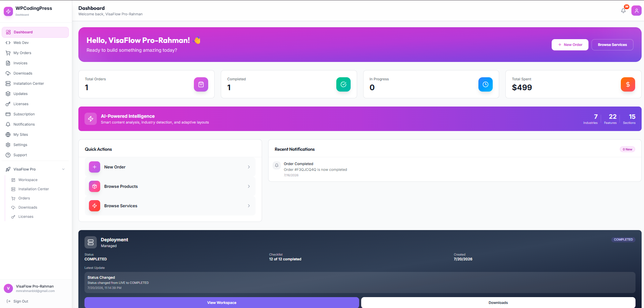Click the New Order button in banner

click(570, 45)
